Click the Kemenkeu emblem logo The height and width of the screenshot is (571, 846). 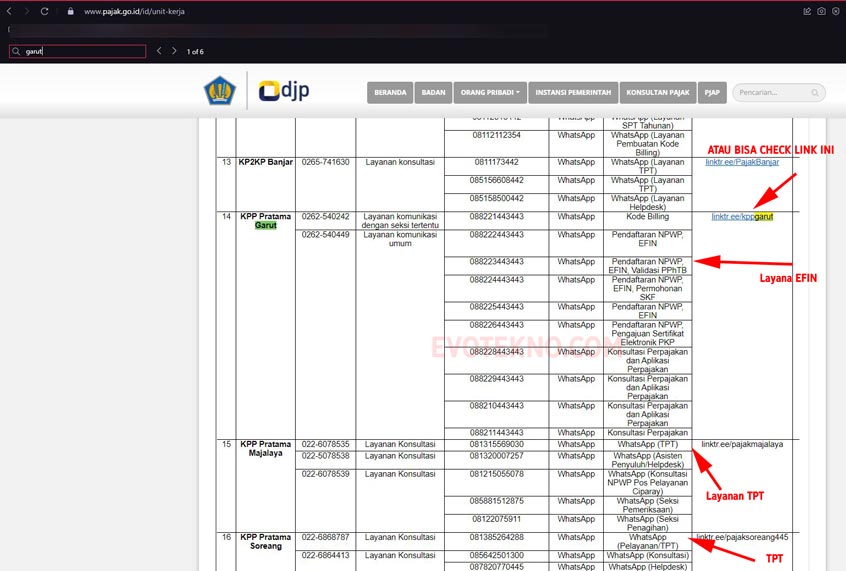pyautogui.click(x=220, y=91)
